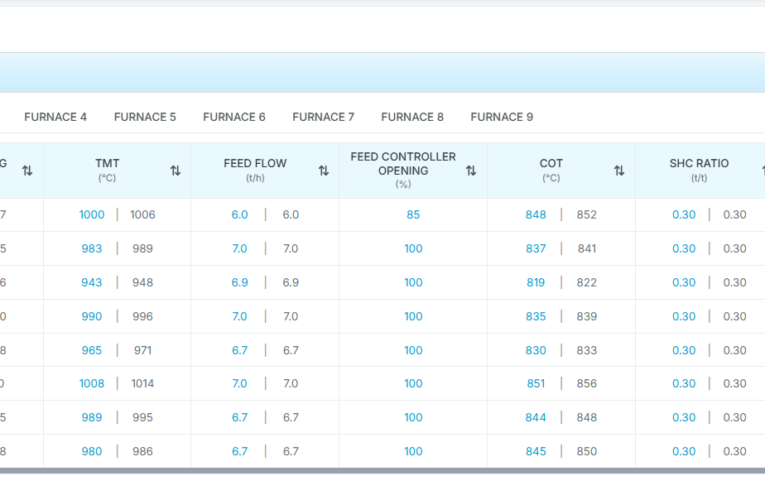Select the FURNACE 7 tab
The height and width of the screenshot is (495, 765).
[323, 117]
